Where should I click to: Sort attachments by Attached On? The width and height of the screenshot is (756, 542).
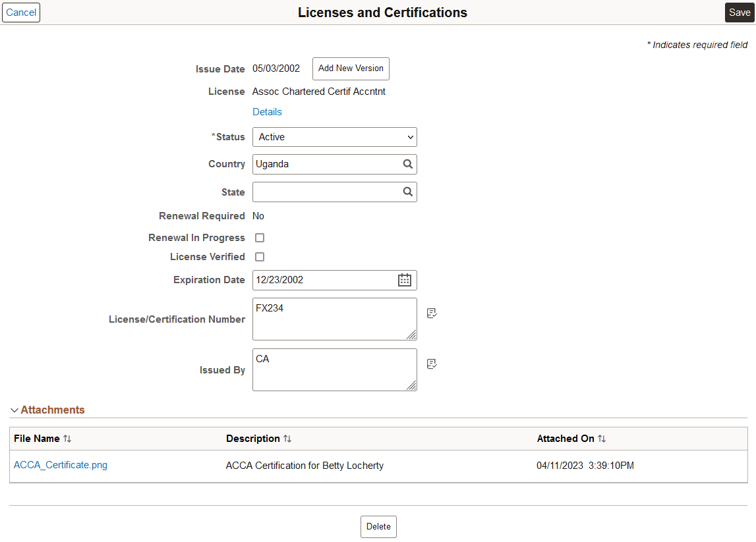pos(602,439)
